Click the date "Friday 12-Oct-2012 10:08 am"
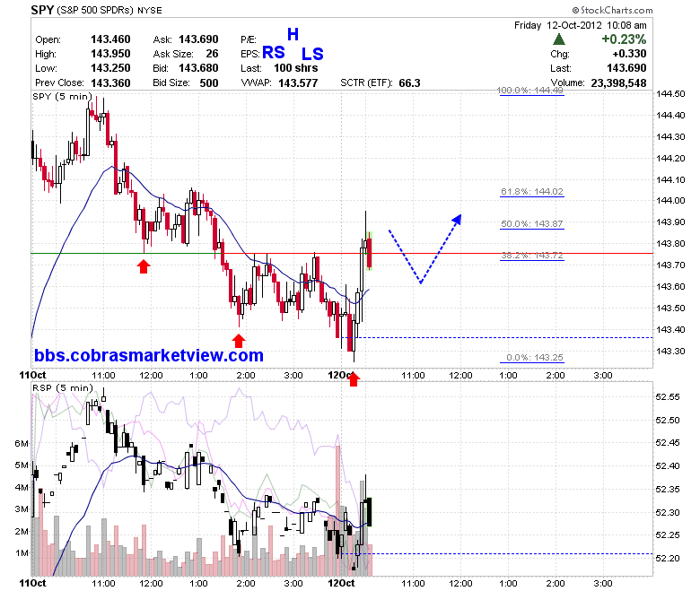Image resolution: width=700 pixels, height=591 pixels. pos(580,25)
